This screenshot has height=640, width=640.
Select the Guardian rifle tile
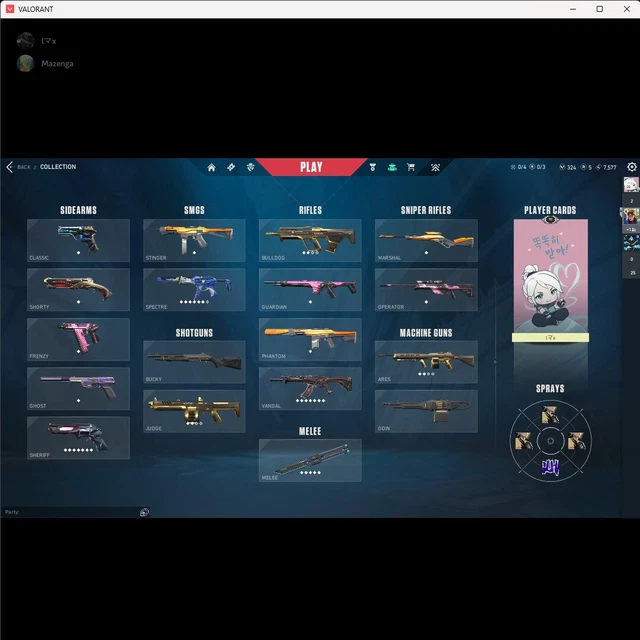(x=310, y=290)
